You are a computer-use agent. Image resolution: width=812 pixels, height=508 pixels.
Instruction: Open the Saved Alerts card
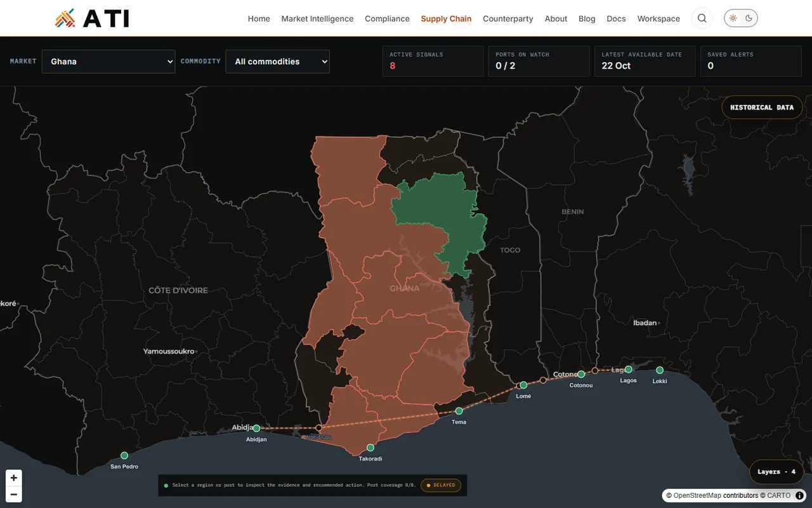tap(751, 62)
